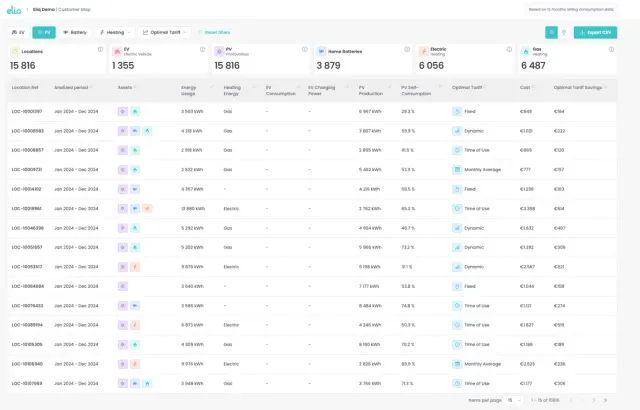Image resolution: width=640 pixels, height=410 pixels.
Task: Click the 9 976 kWh energy usage cell
Action: coord(192,364)
